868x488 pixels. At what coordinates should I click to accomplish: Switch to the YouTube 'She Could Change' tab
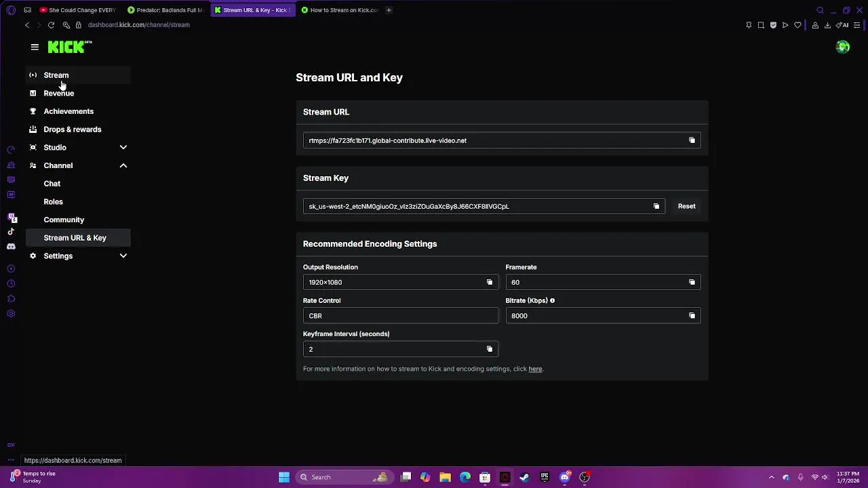point(78,10)
